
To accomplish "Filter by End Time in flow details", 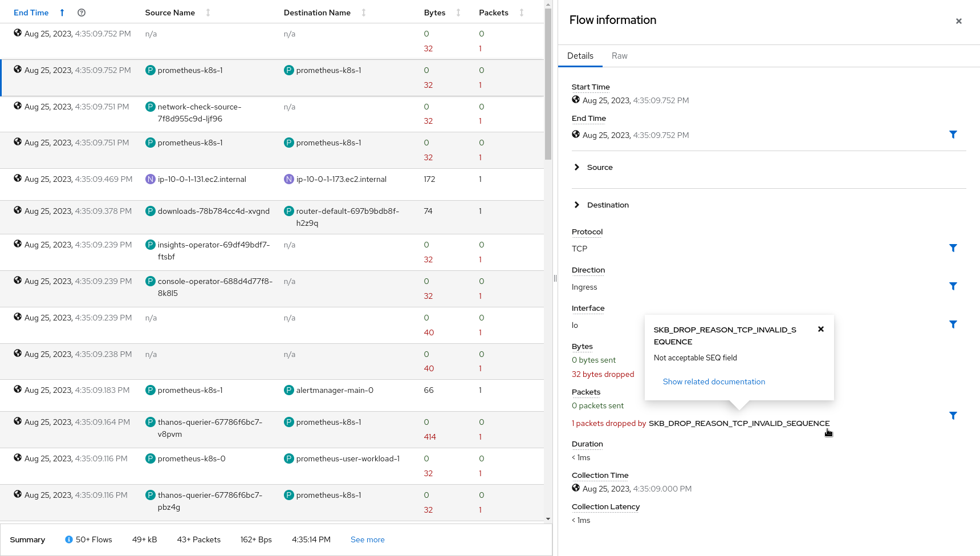I will tap(953, 135).
